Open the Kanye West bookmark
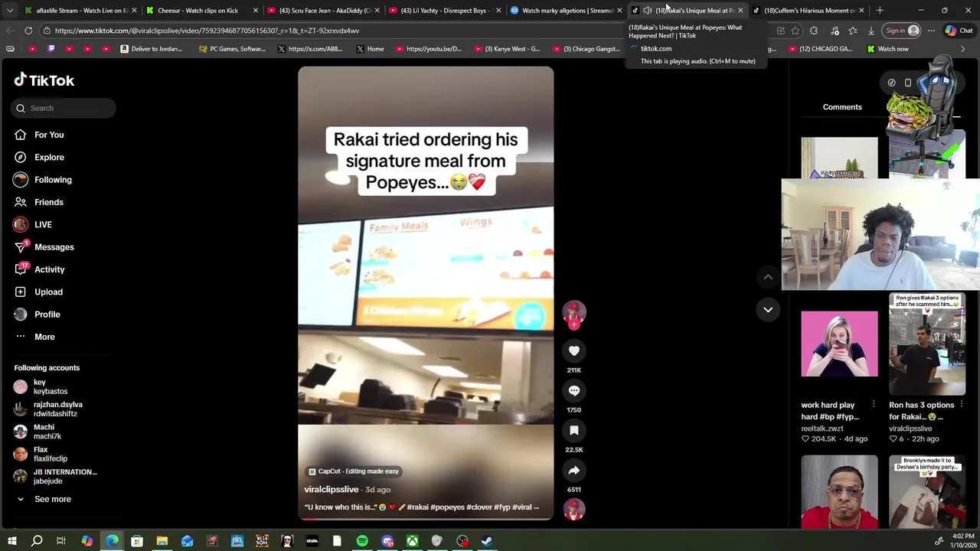Image resolution: width=980 pixels, height=551 pixels. 506,49
